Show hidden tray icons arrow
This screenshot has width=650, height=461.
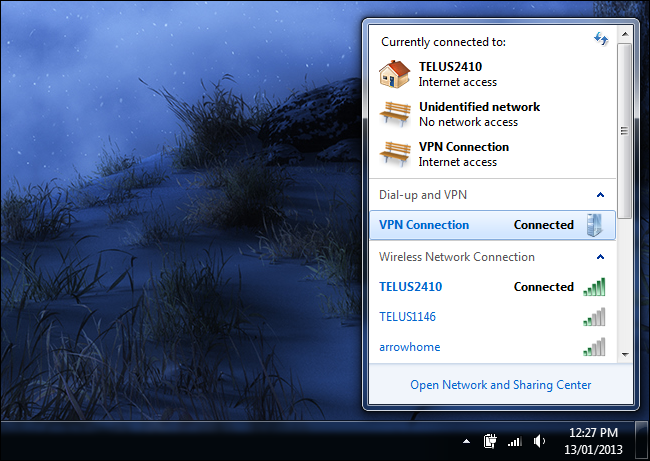coord(466,442)
